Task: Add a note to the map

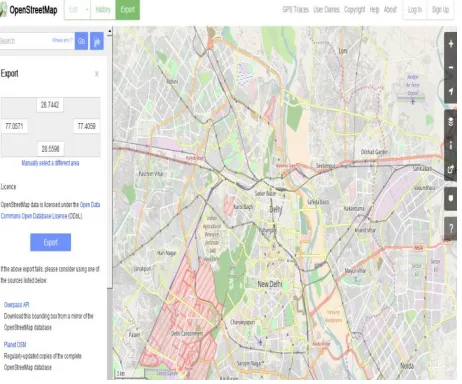Action: tap(451, 199)
